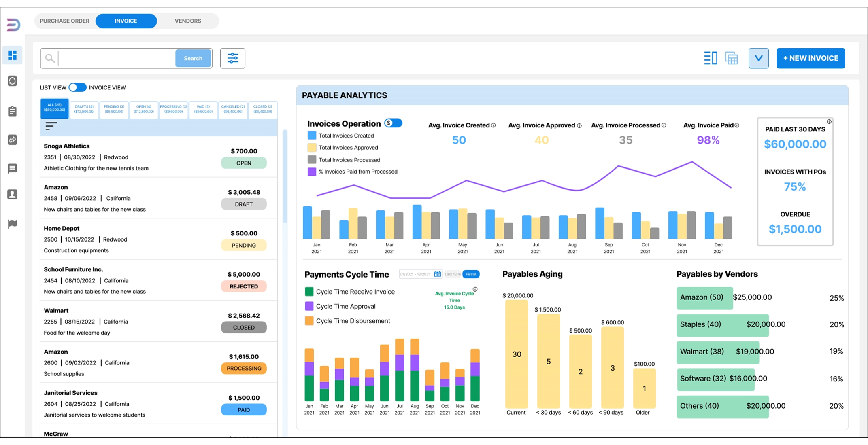
Task: Select the Current bar in Payables Aging
Action: [x=517, y=354]
